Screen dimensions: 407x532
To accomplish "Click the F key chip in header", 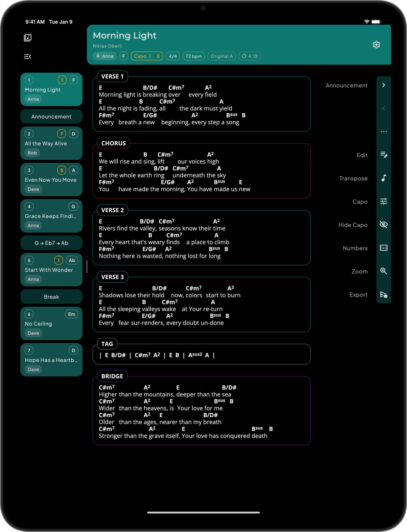I will click(124, 56).
